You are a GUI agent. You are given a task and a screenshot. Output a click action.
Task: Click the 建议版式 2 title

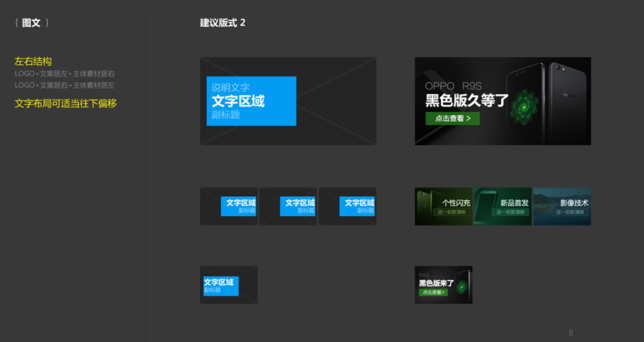(222, 23)
